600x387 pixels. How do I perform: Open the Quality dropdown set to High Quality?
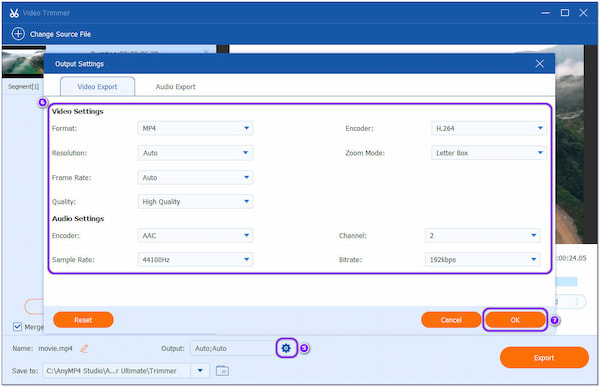pyautogui.click(x=195, y=201)
